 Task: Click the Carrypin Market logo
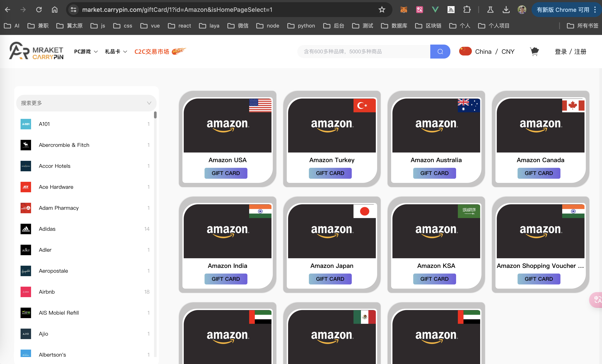(36, 51)
